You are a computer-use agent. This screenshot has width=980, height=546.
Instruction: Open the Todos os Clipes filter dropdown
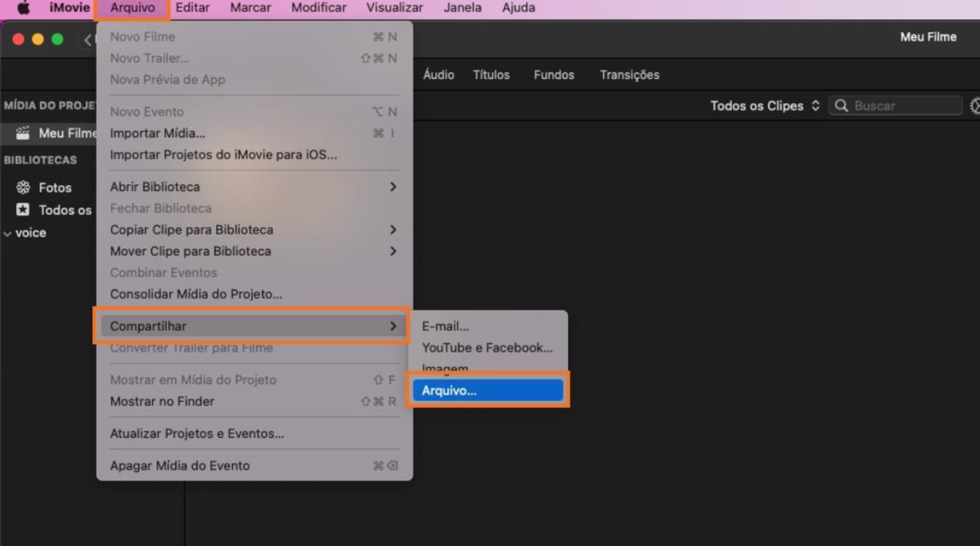coord(765,106)
